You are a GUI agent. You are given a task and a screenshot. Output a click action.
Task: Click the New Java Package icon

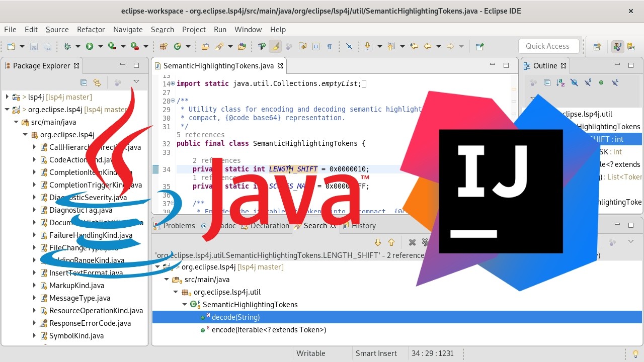pyautogui.click(x=163, y=46)
